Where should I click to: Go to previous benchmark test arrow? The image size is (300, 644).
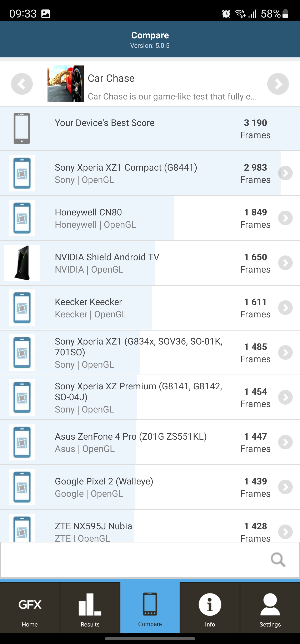coord(22,84)
